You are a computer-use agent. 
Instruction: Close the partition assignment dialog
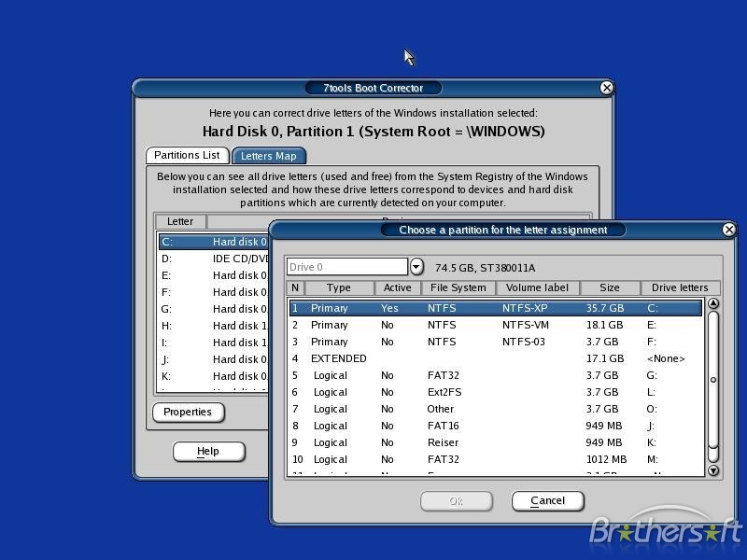(729, 230)
